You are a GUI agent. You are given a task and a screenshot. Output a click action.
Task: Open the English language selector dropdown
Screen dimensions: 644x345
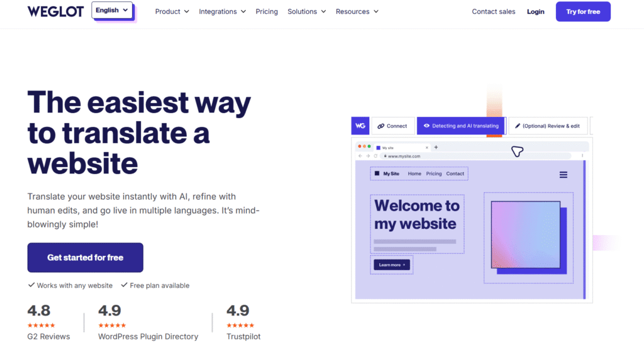pos(113,11)
